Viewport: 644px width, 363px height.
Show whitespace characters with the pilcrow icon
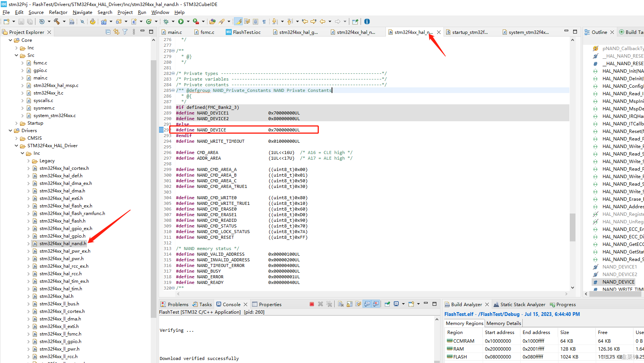[264, 21]
